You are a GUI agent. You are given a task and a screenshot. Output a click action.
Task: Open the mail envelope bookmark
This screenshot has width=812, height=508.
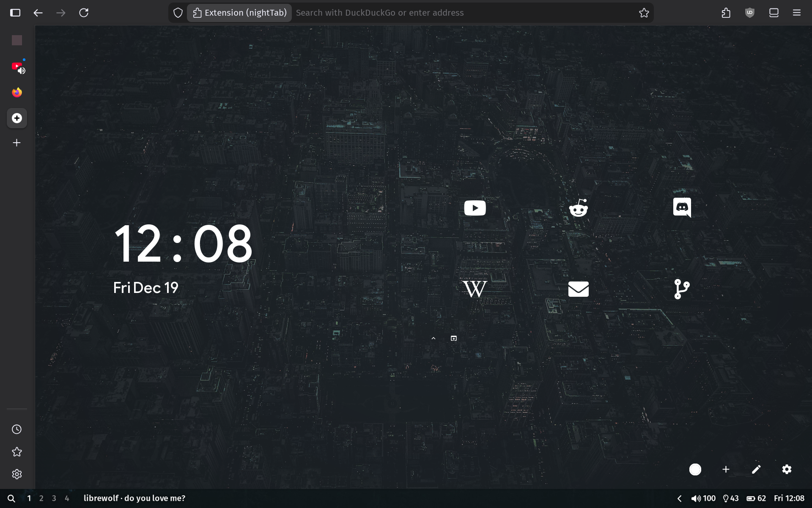pyautogui.click(x=578, y=289)
